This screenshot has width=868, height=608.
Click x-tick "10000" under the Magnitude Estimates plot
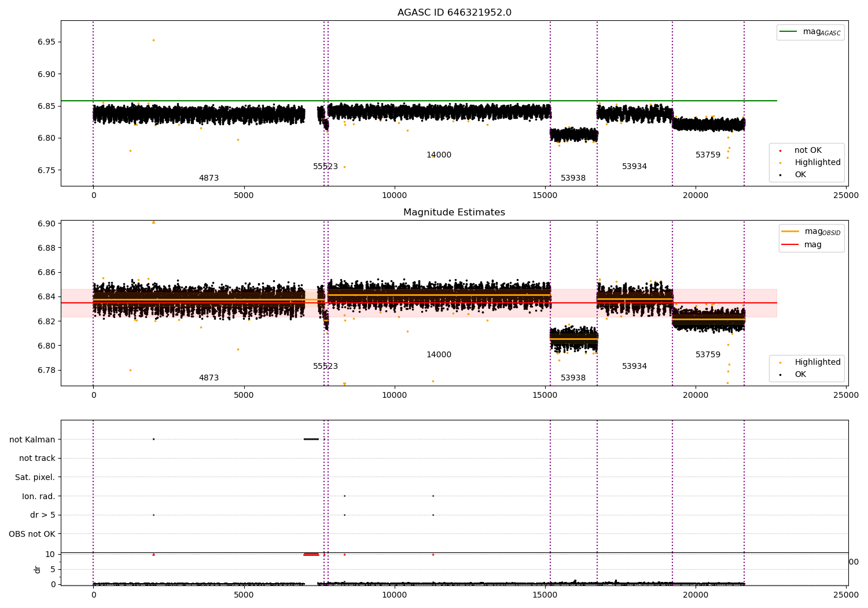coord(395,395)
